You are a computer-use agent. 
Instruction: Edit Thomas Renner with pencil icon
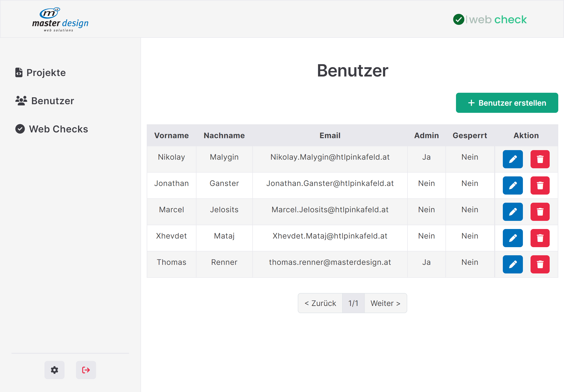pyautogui.click(x=512, y=264)
